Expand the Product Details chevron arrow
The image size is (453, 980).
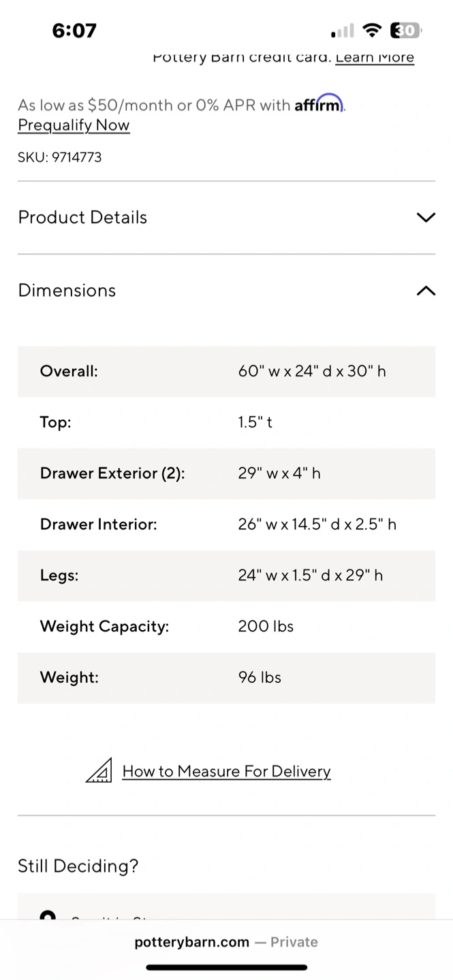[425, 218]
